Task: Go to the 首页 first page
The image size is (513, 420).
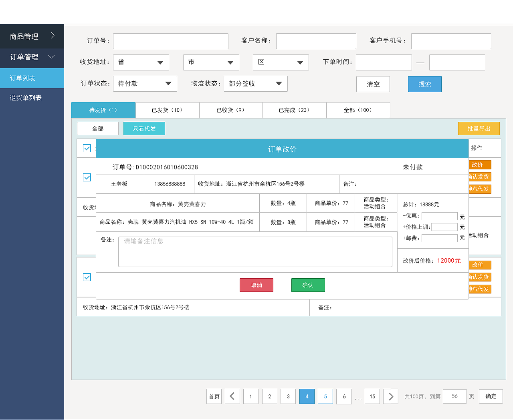Action: tap(214, 396)
